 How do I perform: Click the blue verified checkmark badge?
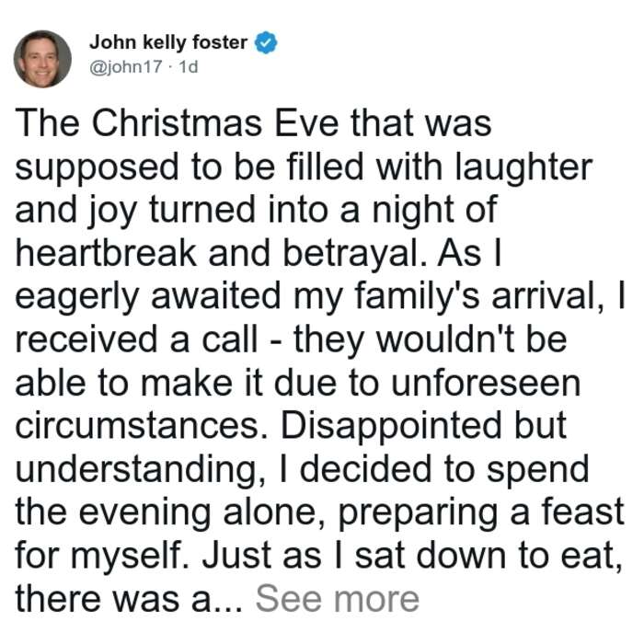(266, 42)
